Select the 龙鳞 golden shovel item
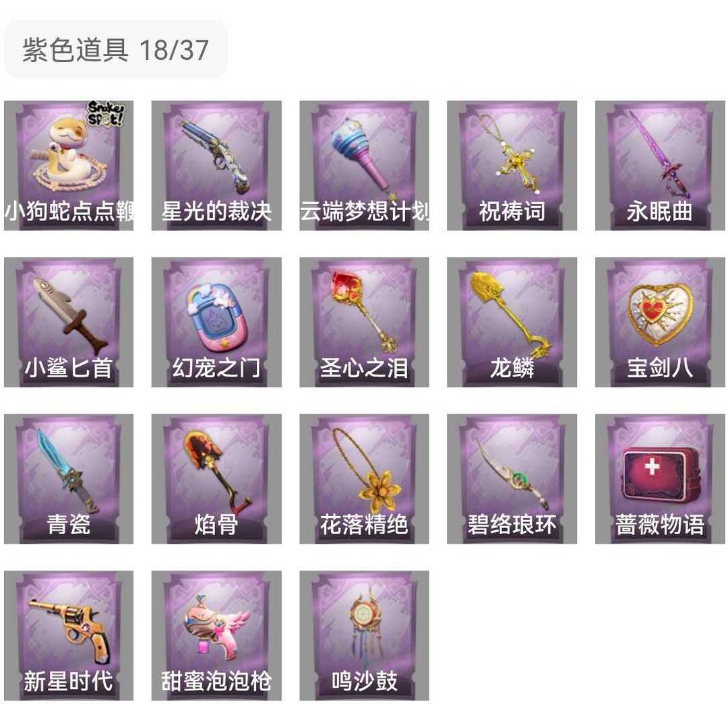Viewport: 728px width, 704px height. pyautogui.click(x=512, y=322)
